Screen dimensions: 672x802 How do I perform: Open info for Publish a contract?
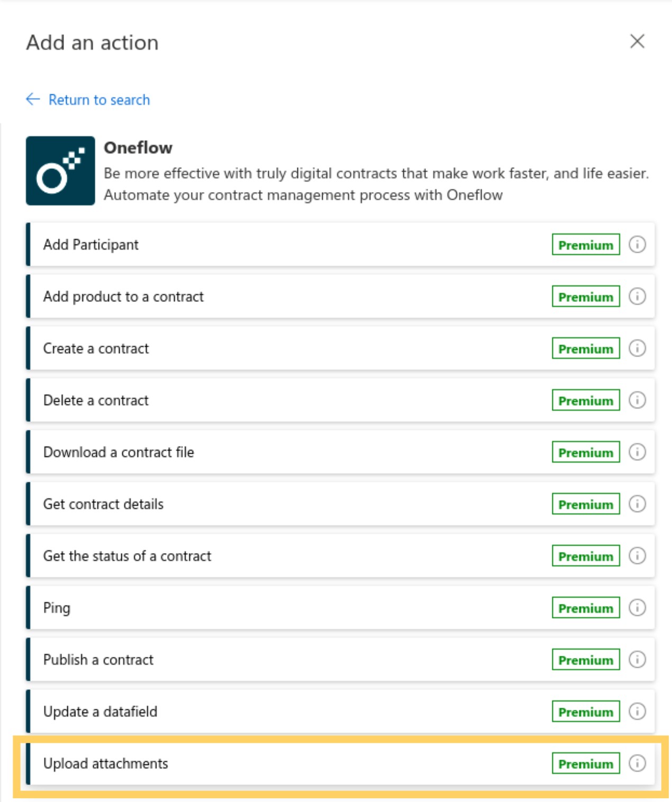pos(638,660)
